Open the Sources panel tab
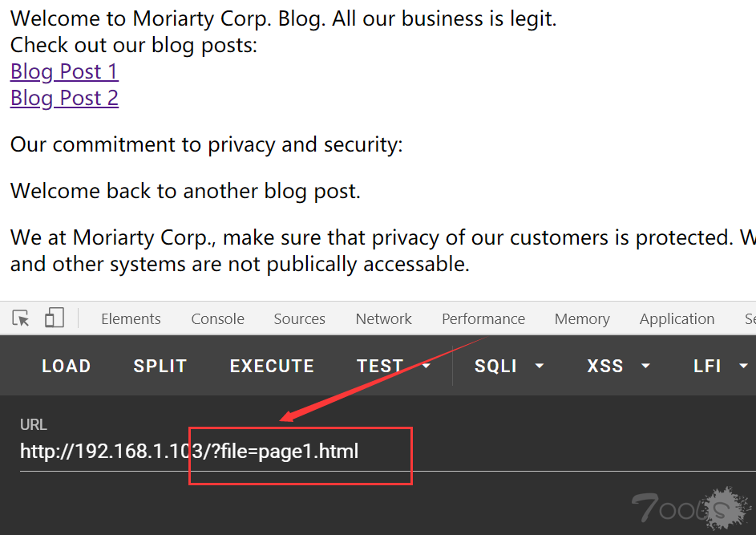The width and height of the screenshot is (756, 535). click(299, 319)
